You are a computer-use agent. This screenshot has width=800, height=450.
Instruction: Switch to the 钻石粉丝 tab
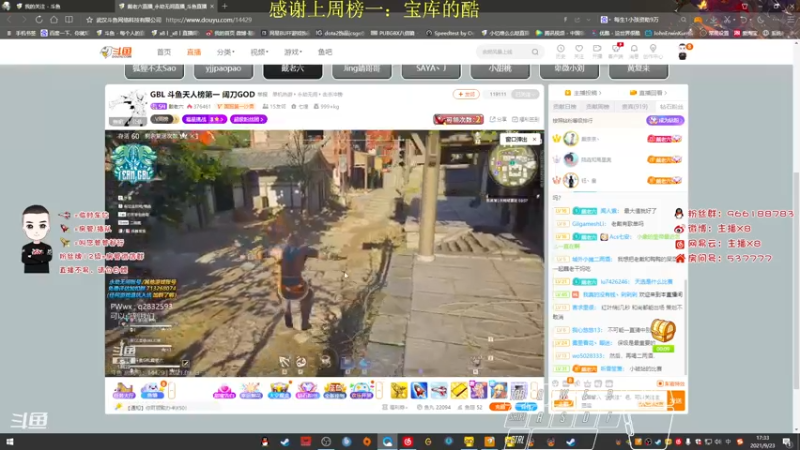coord(671,107)
